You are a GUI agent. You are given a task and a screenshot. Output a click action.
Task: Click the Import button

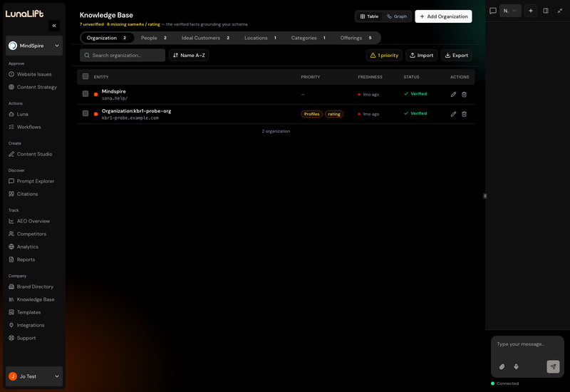[x=421, y=56]
